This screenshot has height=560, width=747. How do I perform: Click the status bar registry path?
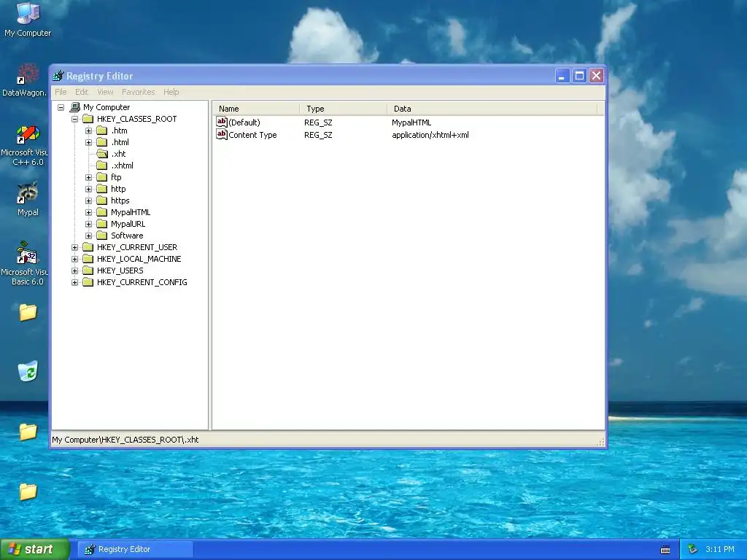[125, 440]
